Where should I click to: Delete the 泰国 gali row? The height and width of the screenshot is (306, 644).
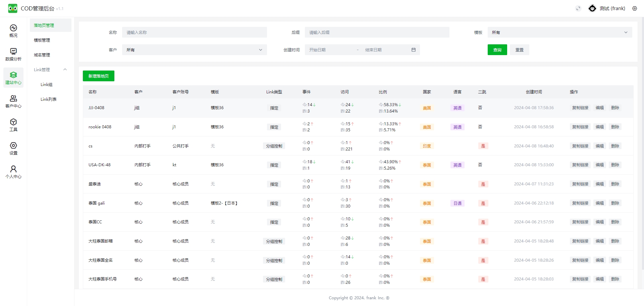click(615, 203)
